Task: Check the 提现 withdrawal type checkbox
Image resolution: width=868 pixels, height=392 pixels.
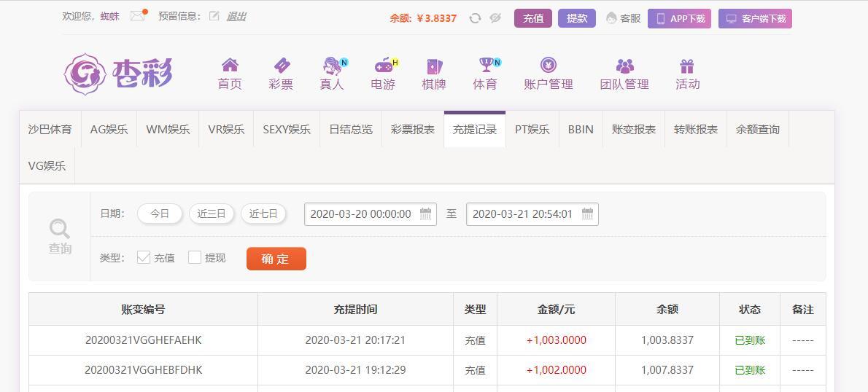Action: tap(194, 257)
